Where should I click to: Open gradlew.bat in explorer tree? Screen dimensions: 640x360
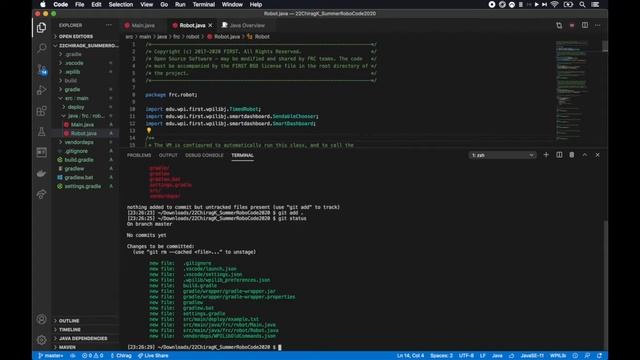coord(79,178)
